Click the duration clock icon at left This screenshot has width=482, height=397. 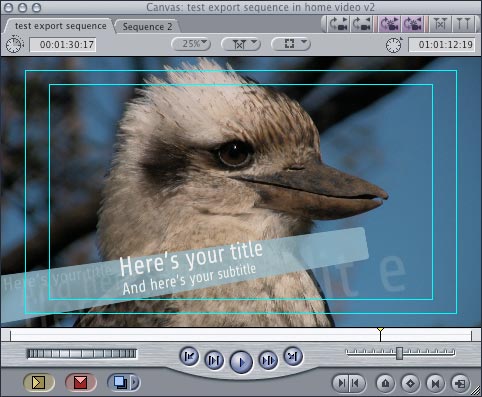[14, 44]
